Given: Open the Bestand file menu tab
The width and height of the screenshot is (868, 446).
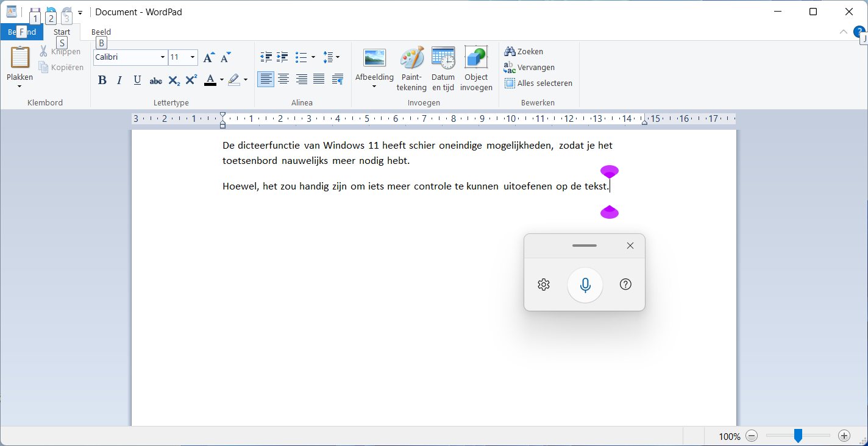Looking at the screenshot, I should [22, 32].
